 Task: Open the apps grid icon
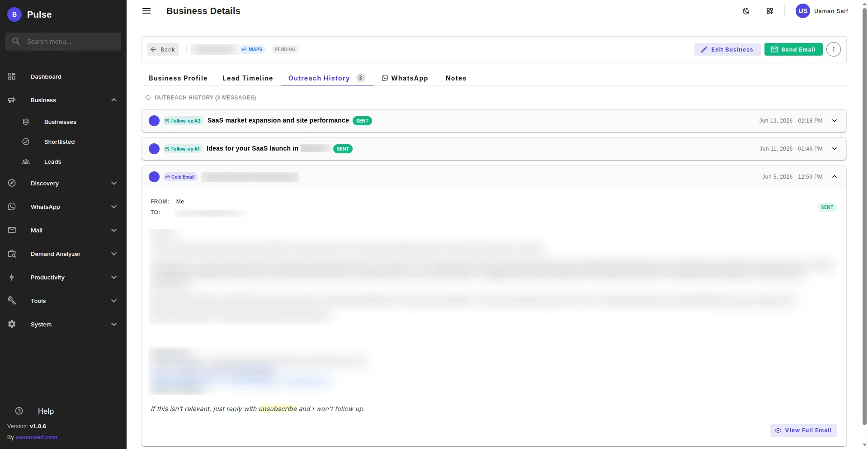pos(770,11)
